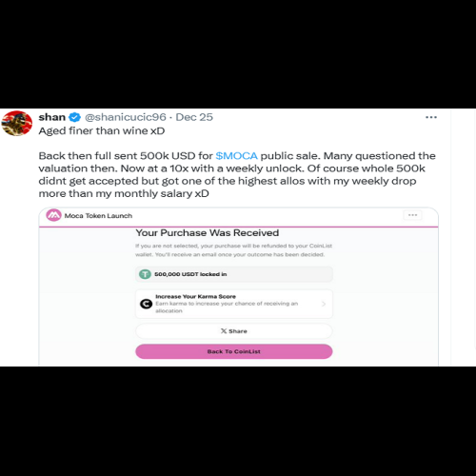Click the X logo in the Share button
The width and height of the screenshot is (476, 476).
point(224,331)
